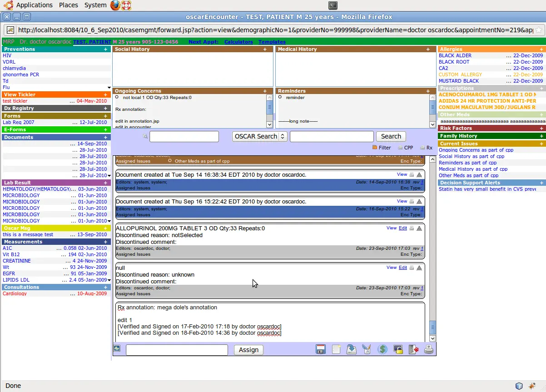Open the OSCAR Search dropdown

click(x=259, y=136)
